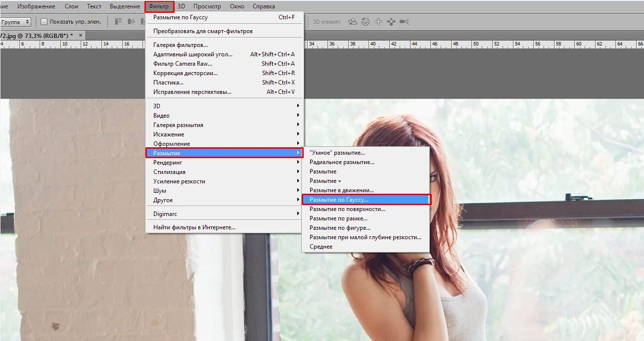Expand the 'Оформление' submenu
Screen dimensions: 644x341
point(225,144)
